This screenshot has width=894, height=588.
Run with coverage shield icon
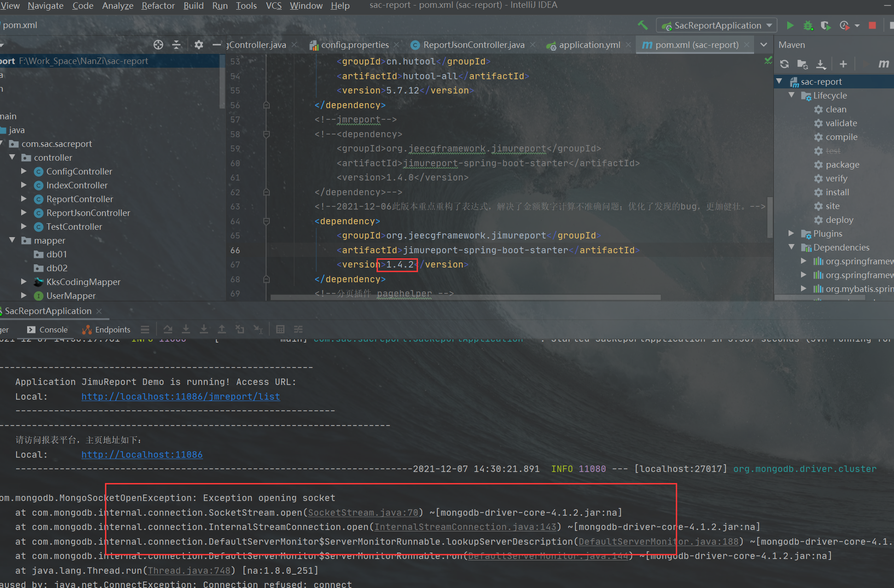[825, 25]
